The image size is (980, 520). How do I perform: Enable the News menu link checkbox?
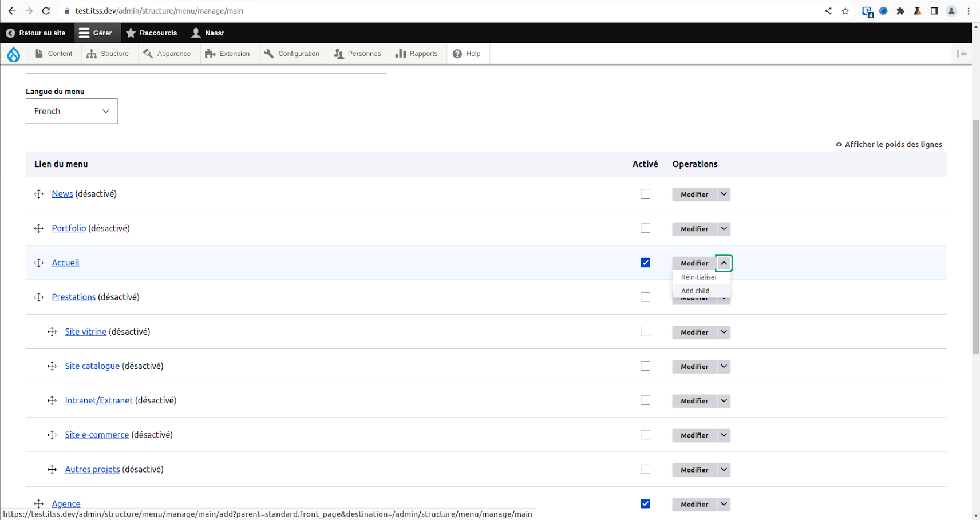[x=645, y=194]
